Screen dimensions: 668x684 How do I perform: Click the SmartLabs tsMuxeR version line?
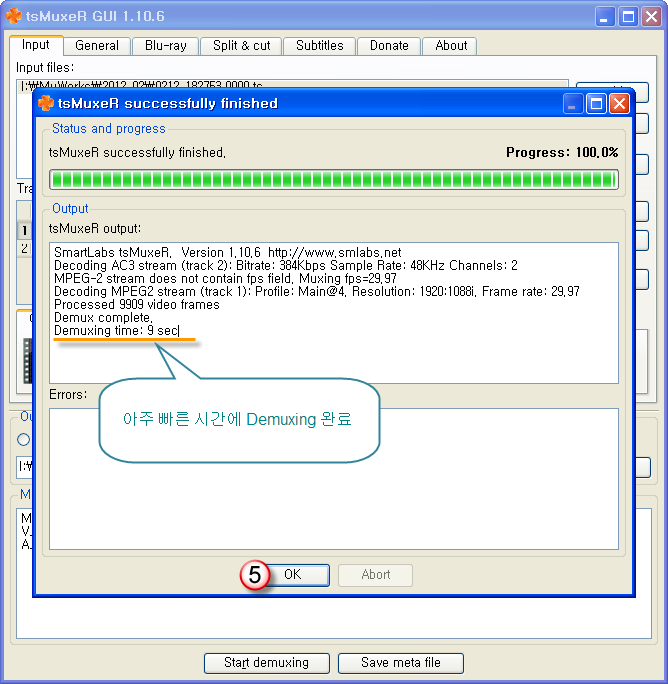click(227, 252)
